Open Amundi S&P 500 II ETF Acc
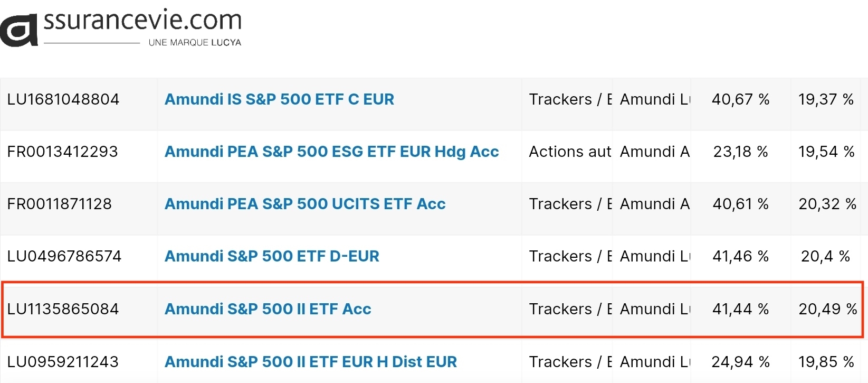 click(x=268, y=309)
